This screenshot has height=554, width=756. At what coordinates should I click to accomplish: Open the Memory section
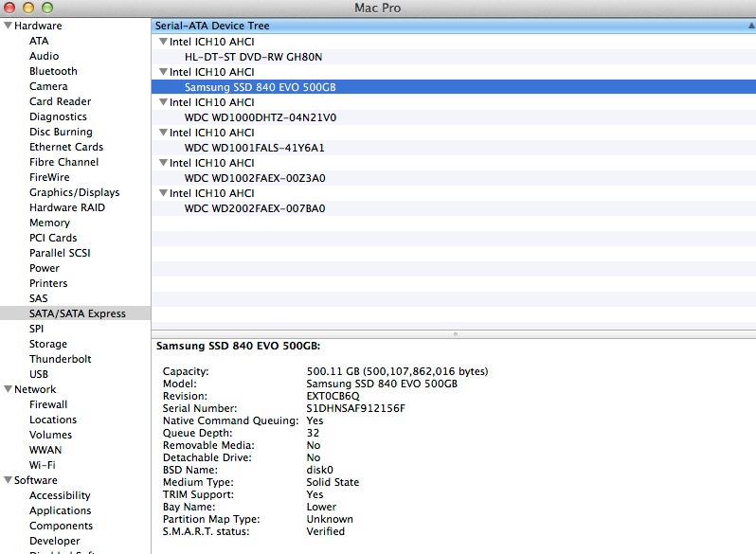click(49, 223)
